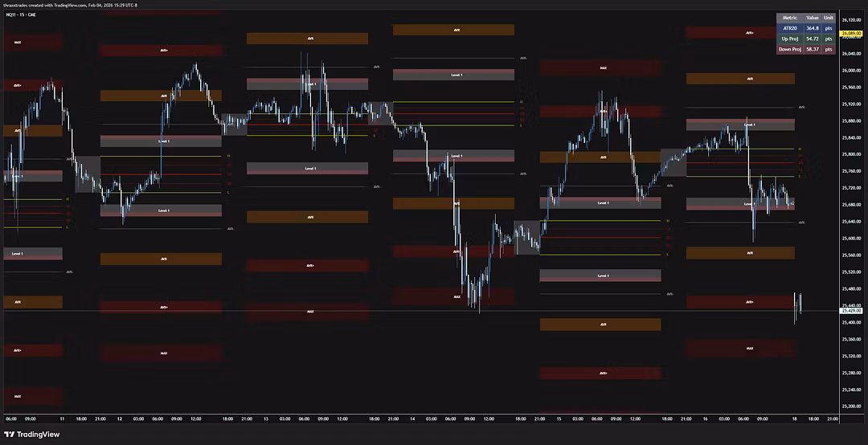
Task: Click the green Up Proj cell
Action: point(790,39)
